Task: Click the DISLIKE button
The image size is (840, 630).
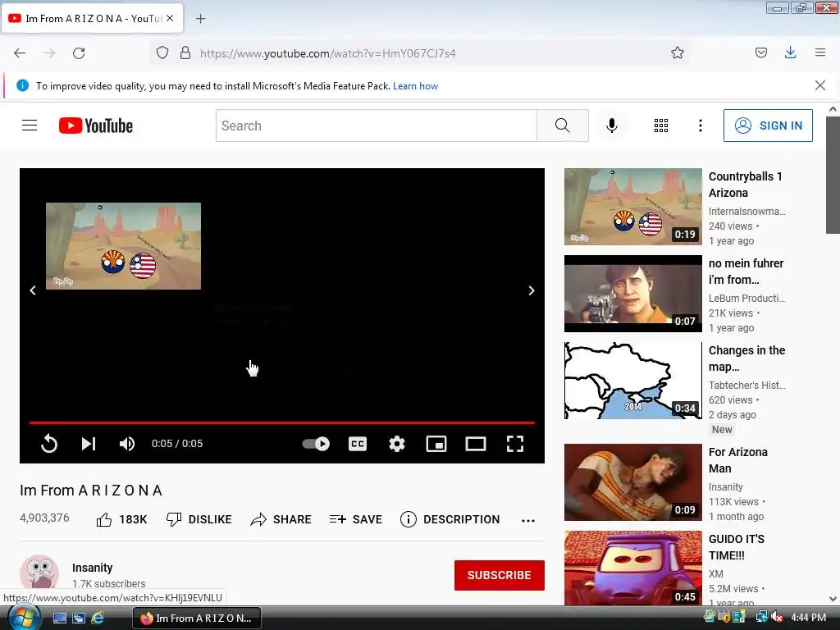Action: click(199, 519)
